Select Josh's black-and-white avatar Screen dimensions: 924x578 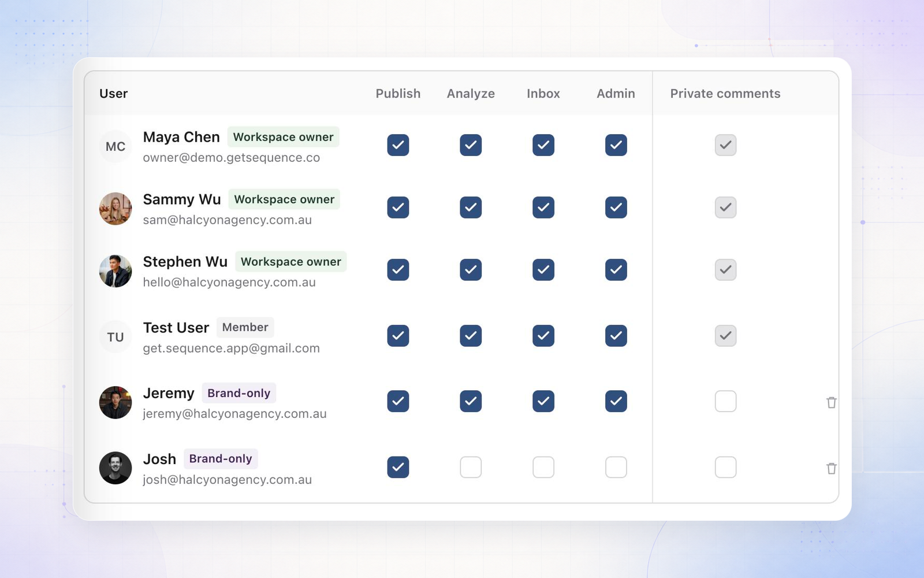point(115,468)
